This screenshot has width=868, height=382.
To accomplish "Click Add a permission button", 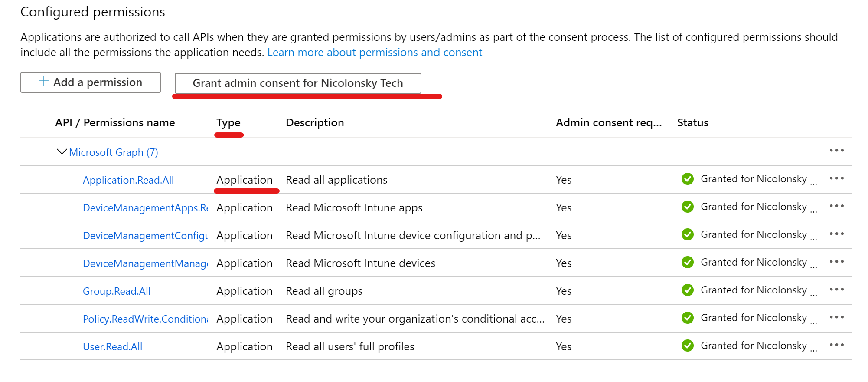I will point(91,82).
